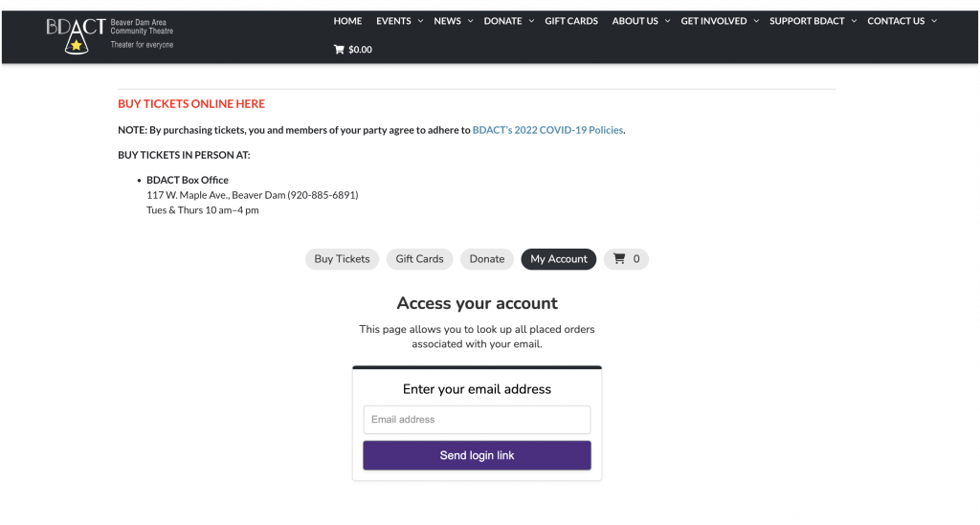Open the GET INVOLVED menu item

click(x=714, y=21)
